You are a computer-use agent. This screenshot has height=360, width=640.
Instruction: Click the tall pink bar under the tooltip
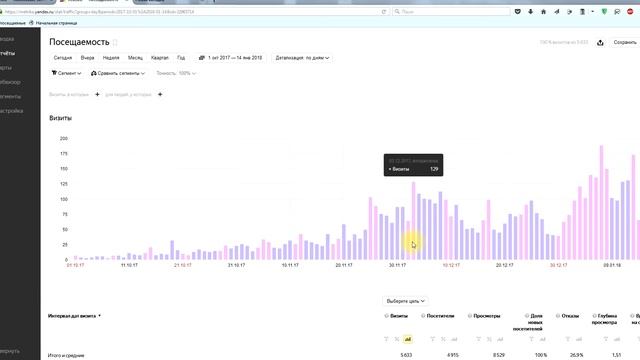(413, 221)
